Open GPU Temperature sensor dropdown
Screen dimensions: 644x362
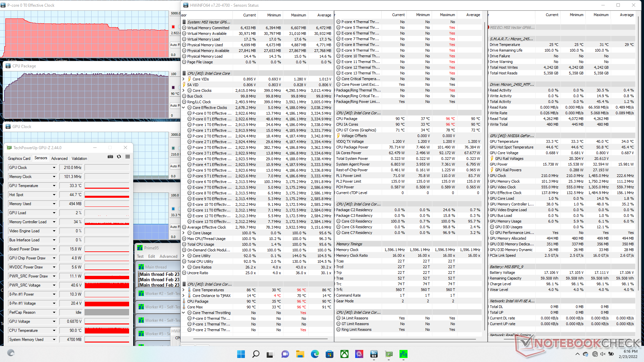(x=54, y=186)
